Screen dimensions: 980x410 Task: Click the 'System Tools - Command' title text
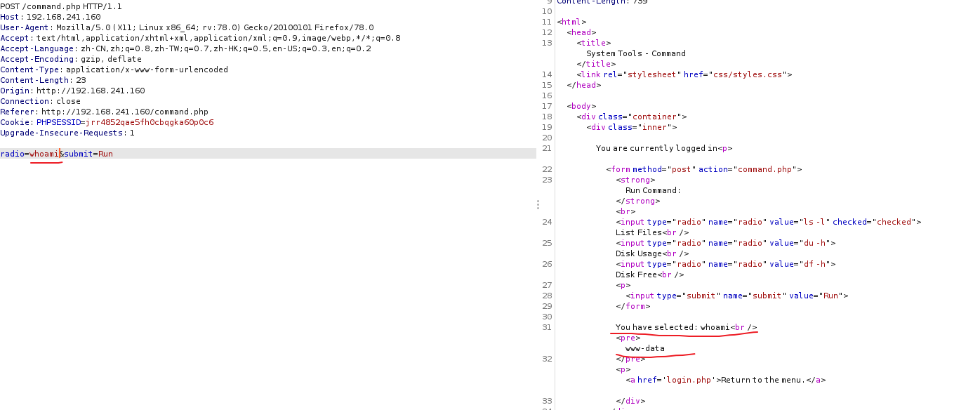point(636,53)
